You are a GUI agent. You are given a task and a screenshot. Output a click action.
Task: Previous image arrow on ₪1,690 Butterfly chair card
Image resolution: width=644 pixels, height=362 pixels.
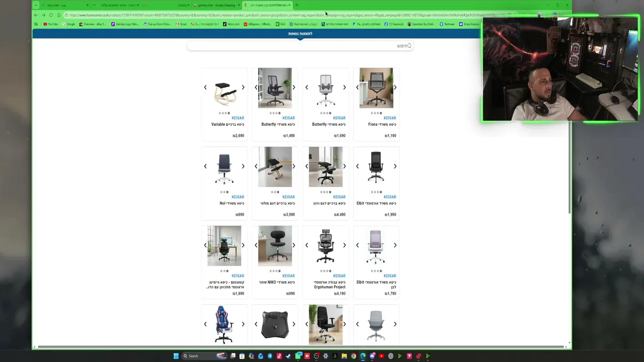[306, 87]
